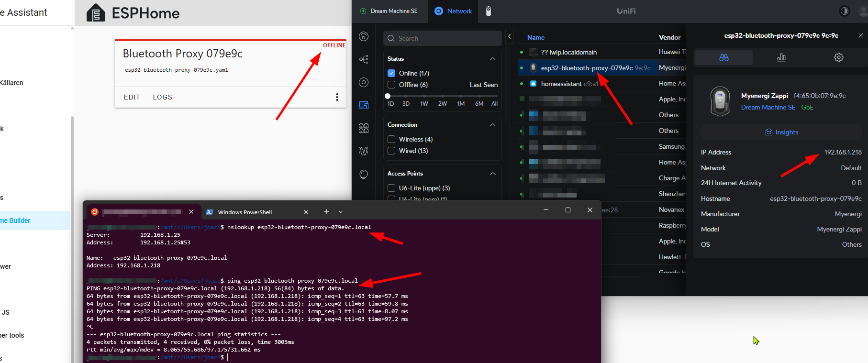
Task: Open LOGS for Bluetooth Proxy card
Action: coord(163,97)
